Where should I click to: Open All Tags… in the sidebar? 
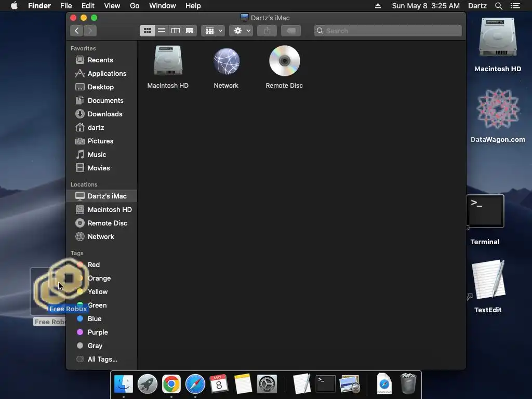point(102,360)
